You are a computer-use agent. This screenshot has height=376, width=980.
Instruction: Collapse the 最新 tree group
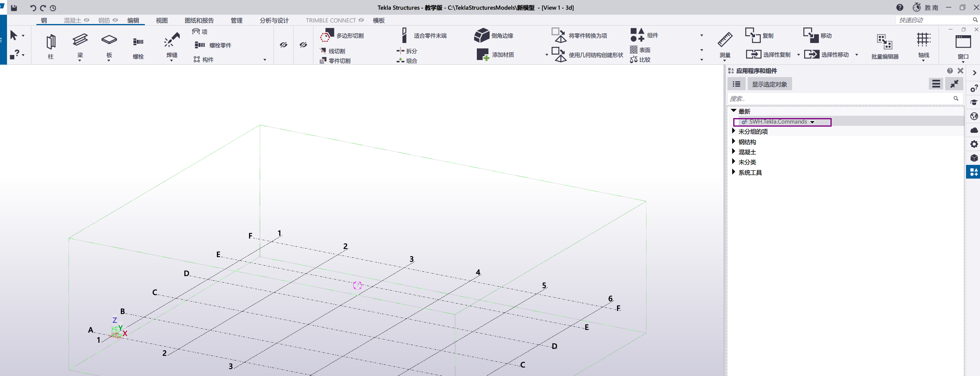click(733, 111)
